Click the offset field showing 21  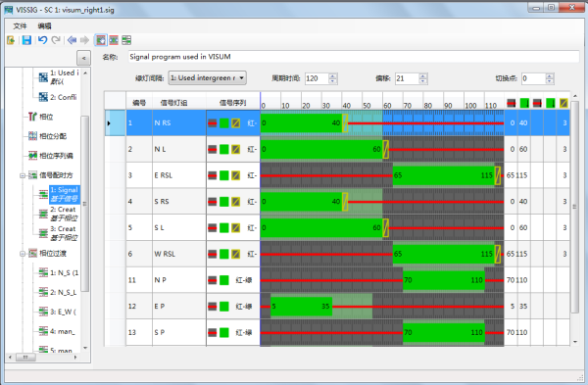[407, 78]
